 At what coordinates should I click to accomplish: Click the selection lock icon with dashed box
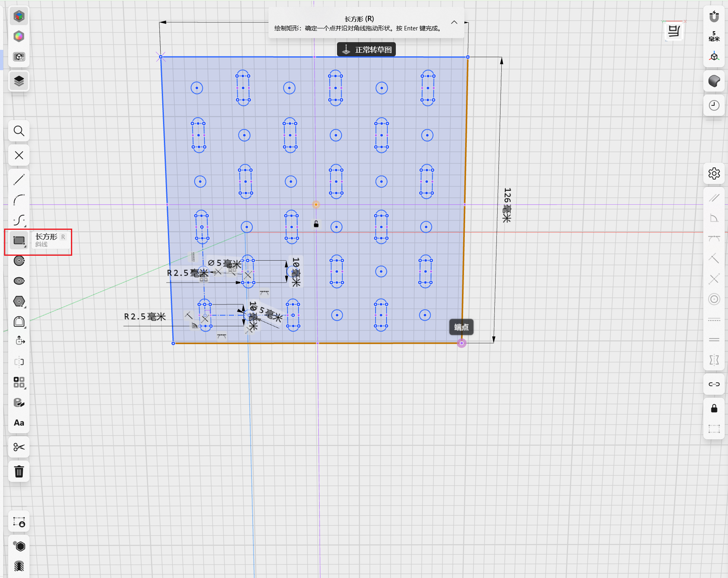[19, 522]
